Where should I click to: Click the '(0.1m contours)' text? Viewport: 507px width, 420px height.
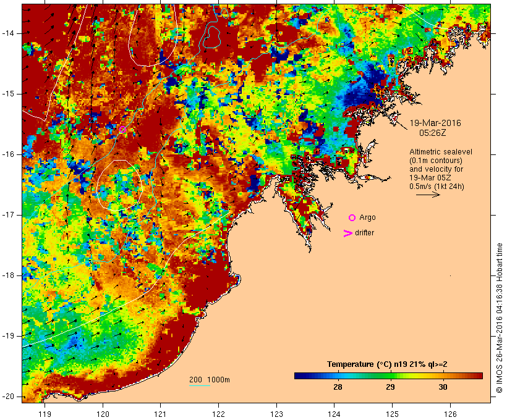[436, 161]
